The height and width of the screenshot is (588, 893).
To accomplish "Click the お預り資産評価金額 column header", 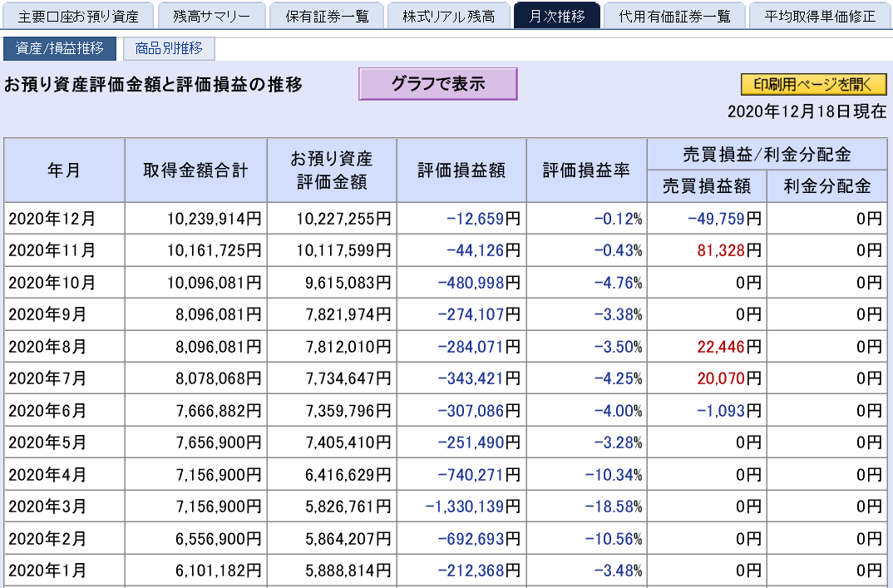I will [332, 170].
